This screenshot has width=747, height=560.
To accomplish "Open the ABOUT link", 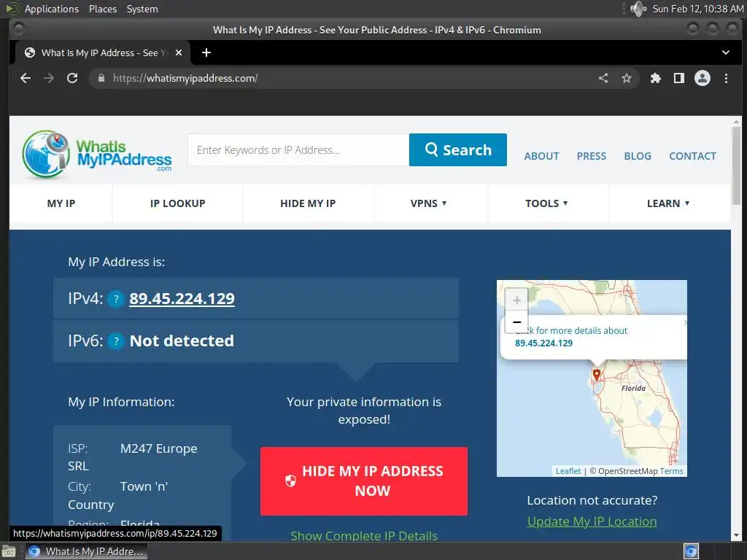I will tap(542, 156).
